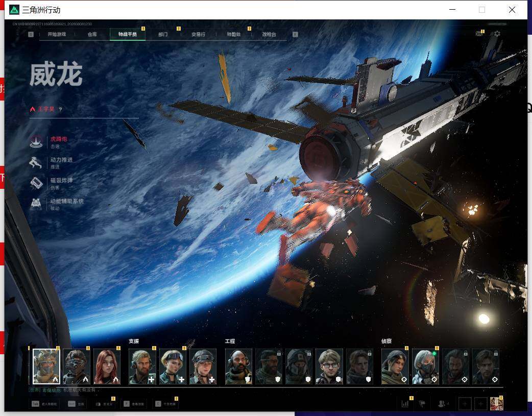The image size is (532, 416).
Task: Select the bald bearded 工程 operator
Action: (x=239, y=366)
